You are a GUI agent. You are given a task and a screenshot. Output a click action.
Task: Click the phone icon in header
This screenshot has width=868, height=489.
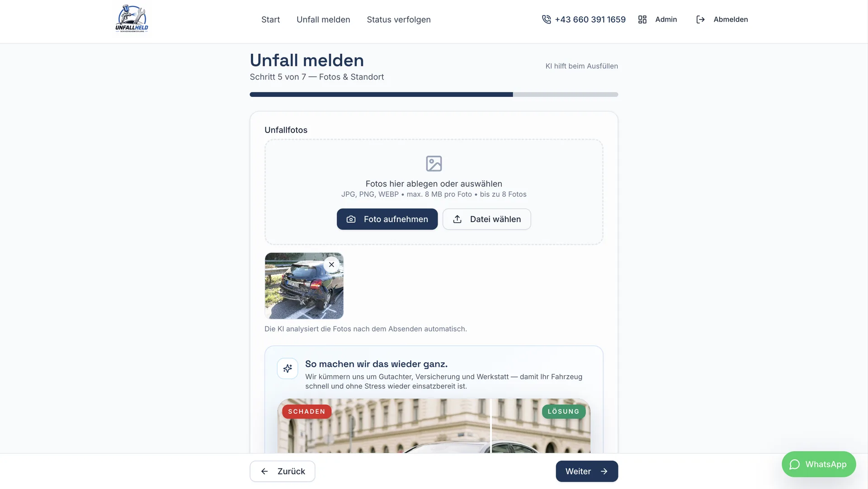pos(547,19)
